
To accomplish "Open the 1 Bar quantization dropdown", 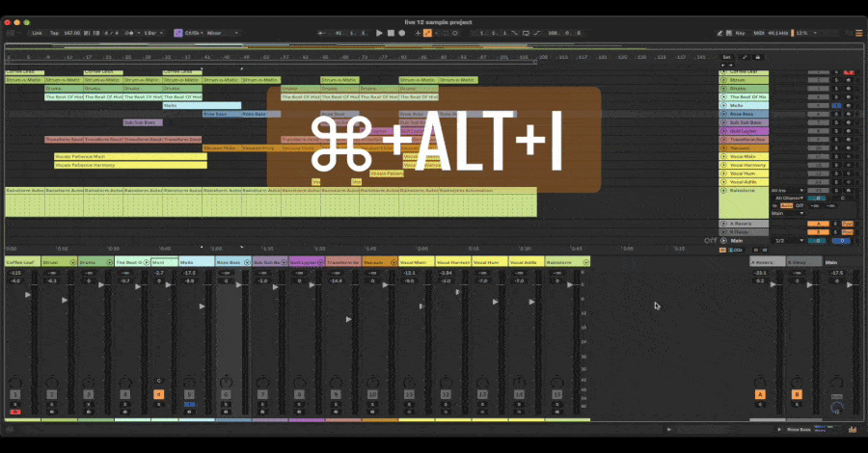I will pyautogui.click(x=152, y=33).
